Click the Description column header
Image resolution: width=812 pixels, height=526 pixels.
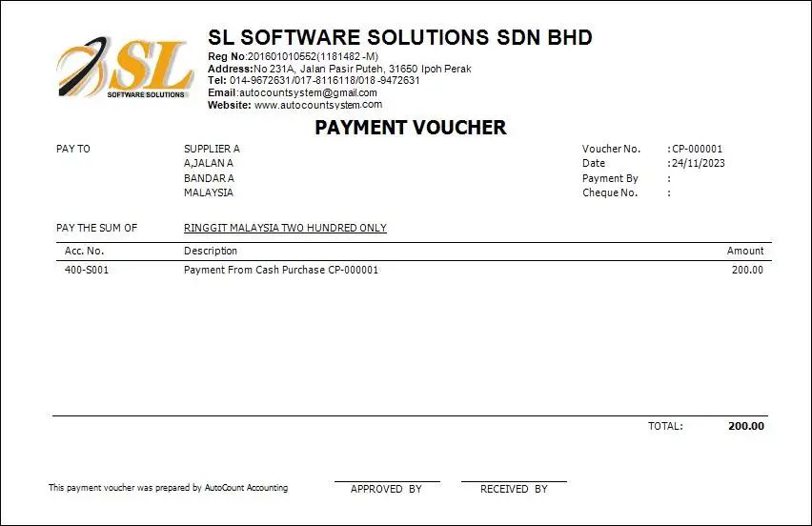tap(211, 252)
